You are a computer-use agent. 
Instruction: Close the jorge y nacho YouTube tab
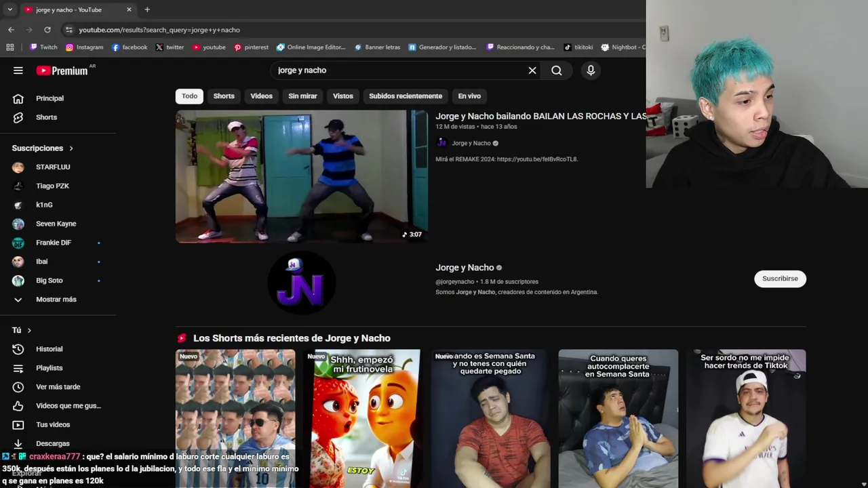click(129, 9)
